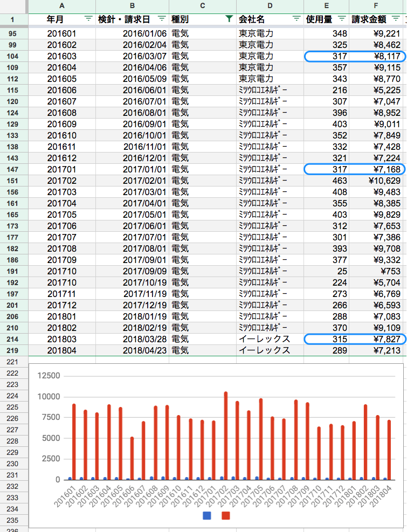407x532 pixels.
Task: Select amount cell ¥7,827
Action: [376, 339]
